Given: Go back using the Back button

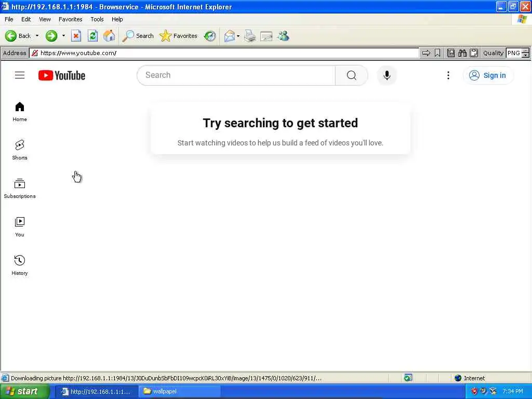Looking at the screenshot, I should (x=18, y=36).
